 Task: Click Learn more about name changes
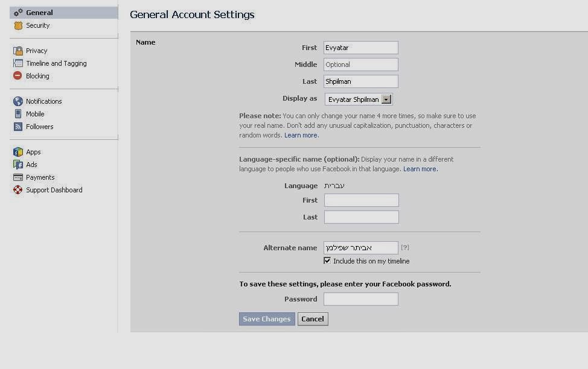pos(301,135)
